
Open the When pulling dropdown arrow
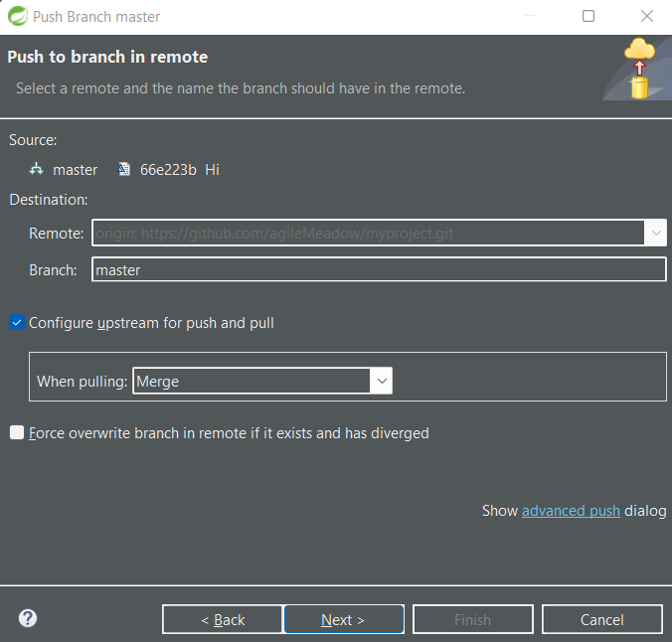coord(382,381)
